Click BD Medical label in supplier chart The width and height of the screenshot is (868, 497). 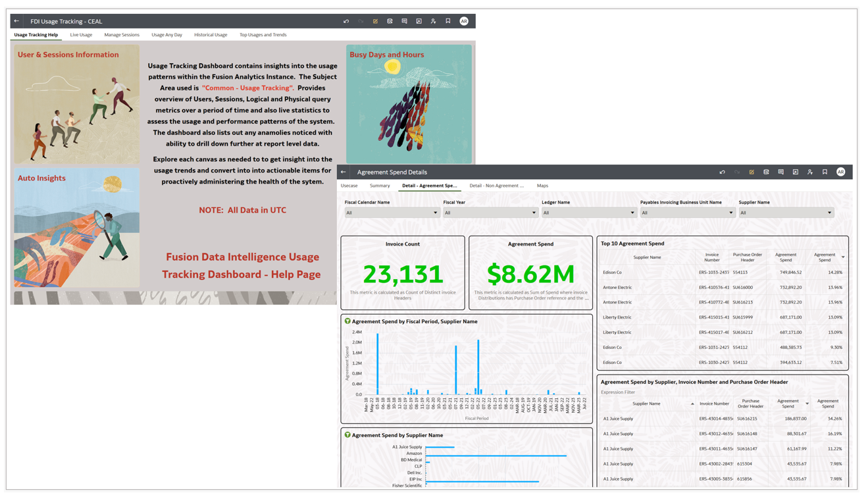tap(411, 460)
